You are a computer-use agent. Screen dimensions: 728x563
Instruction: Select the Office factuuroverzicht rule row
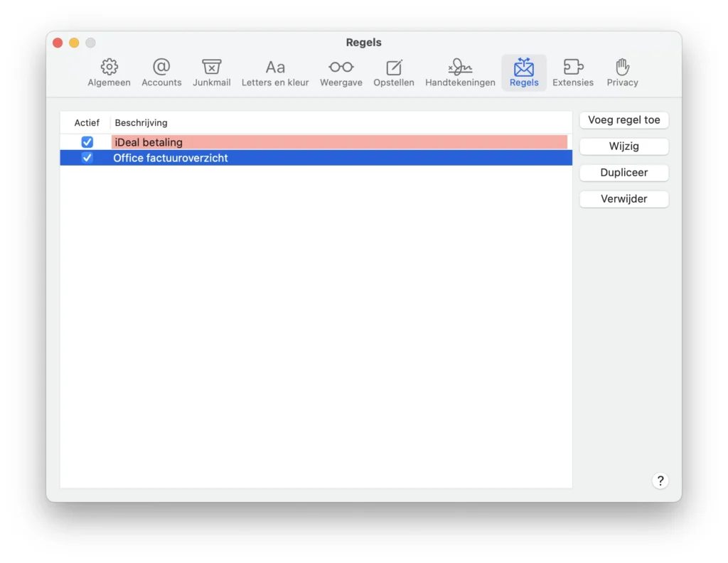pos(316,158)
